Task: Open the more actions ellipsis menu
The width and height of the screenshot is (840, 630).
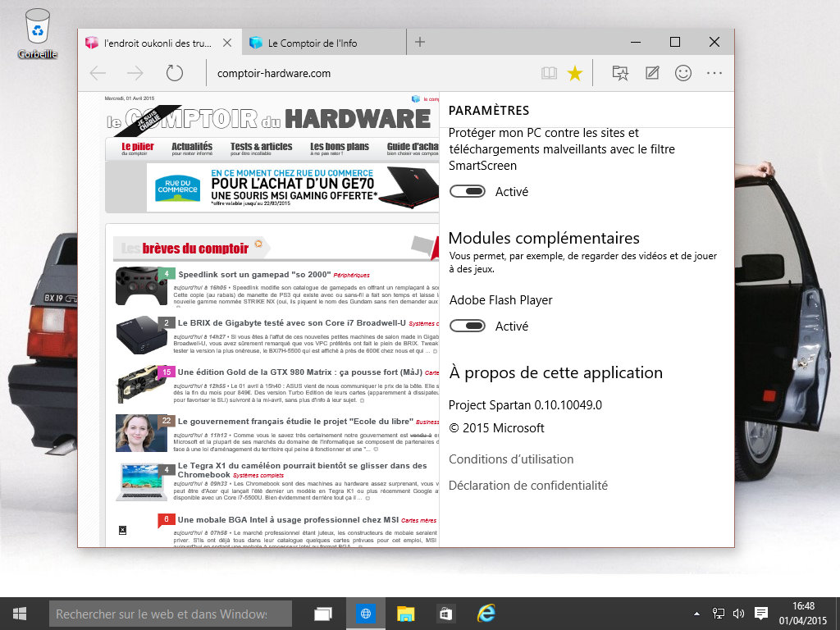Action: click(x=714, y=73)
